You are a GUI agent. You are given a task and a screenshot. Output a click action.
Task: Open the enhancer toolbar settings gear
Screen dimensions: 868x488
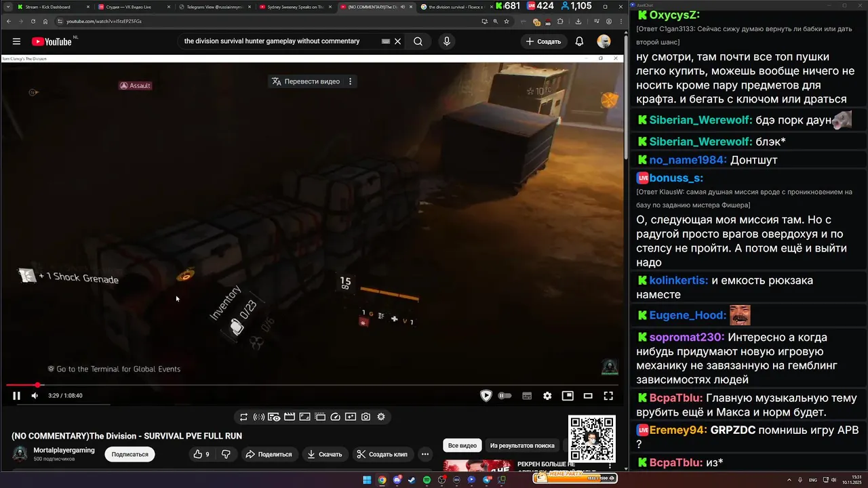pyautogui.click(x=381, y=417)
